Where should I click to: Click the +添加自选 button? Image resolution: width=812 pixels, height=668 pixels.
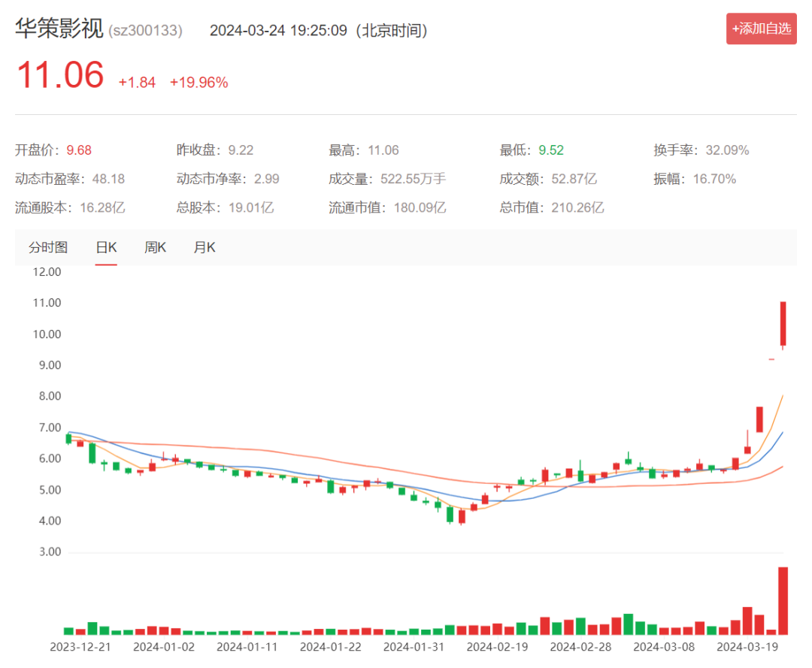[x=761, y=29]
